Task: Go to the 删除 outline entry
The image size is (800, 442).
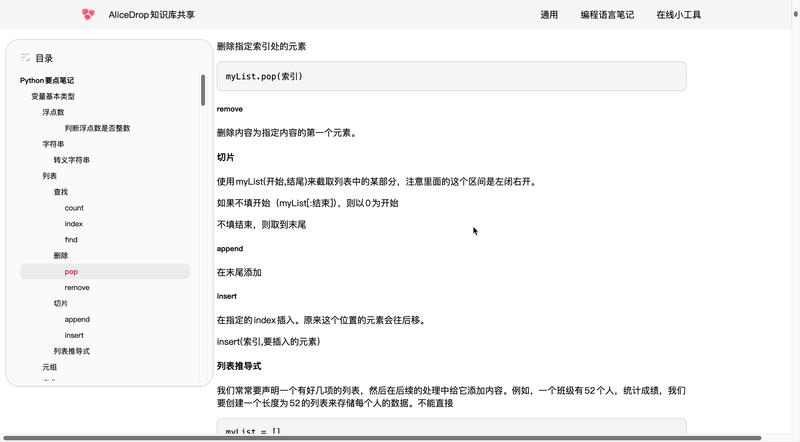Action: point(61,255)
